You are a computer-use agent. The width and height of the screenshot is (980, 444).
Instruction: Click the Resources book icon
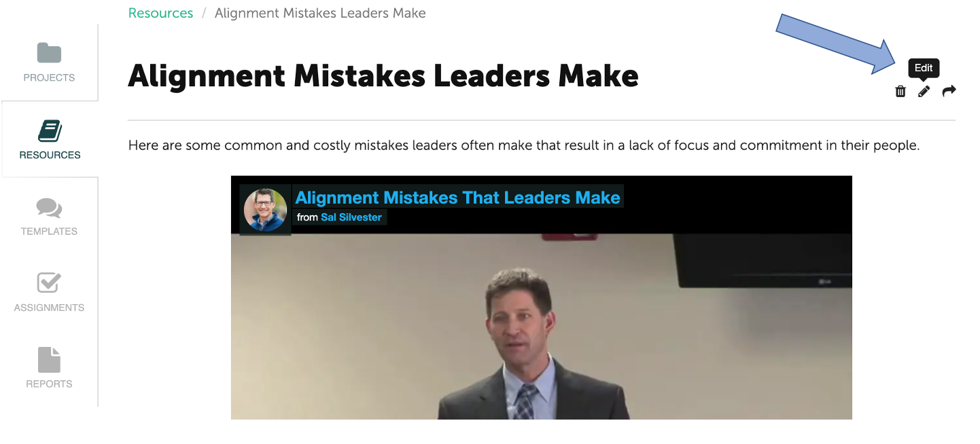click(x=50, y=130)
